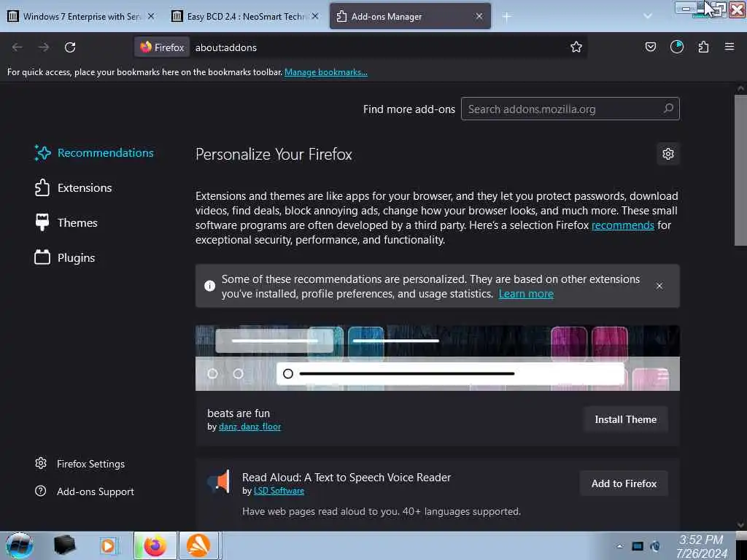Viewport: 747px width, 560px height.
Task: Open a new browser tab
Action: [x=506, y=17]
